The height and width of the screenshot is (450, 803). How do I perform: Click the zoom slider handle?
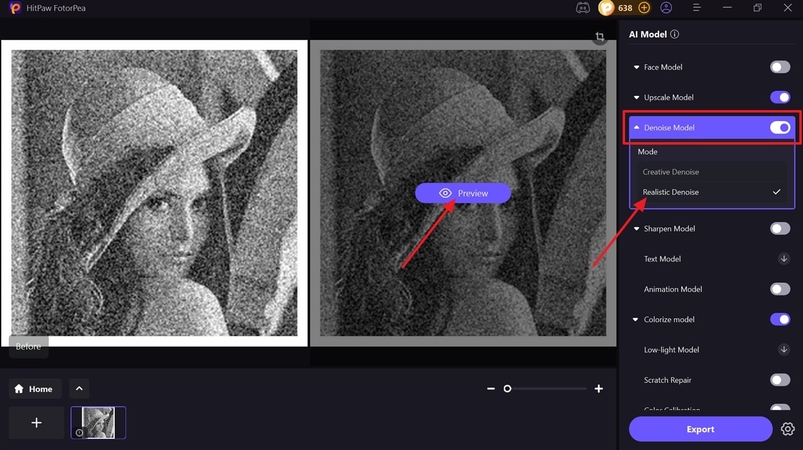[507, 389]
